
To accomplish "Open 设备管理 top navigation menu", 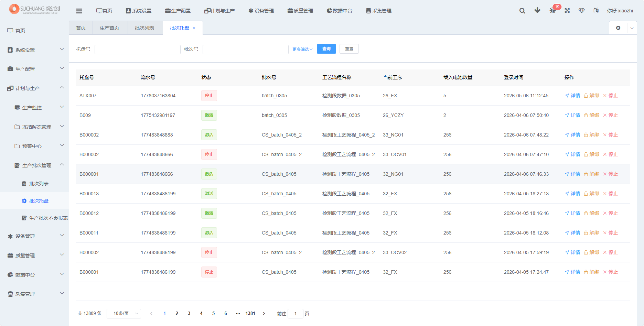I will point(261,11).
